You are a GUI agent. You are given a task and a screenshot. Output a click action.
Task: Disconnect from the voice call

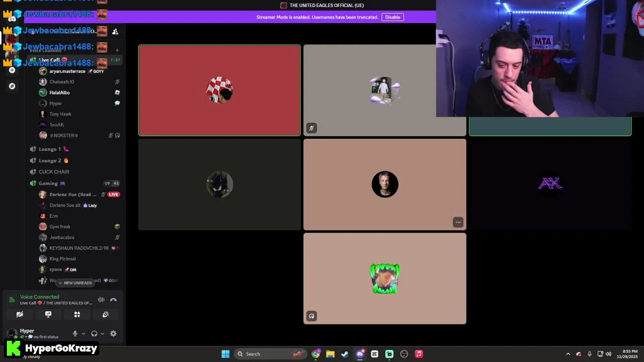[113, 300]
